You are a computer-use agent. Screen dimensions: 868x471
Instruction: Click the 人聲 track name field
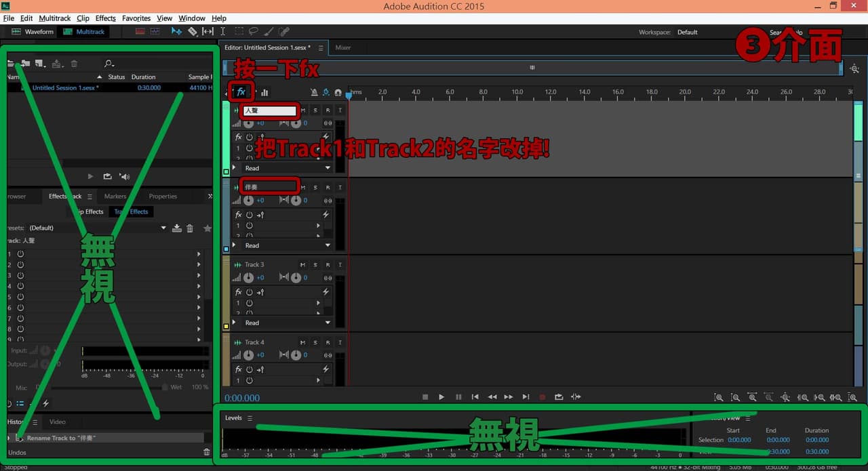tap(270, 110)
